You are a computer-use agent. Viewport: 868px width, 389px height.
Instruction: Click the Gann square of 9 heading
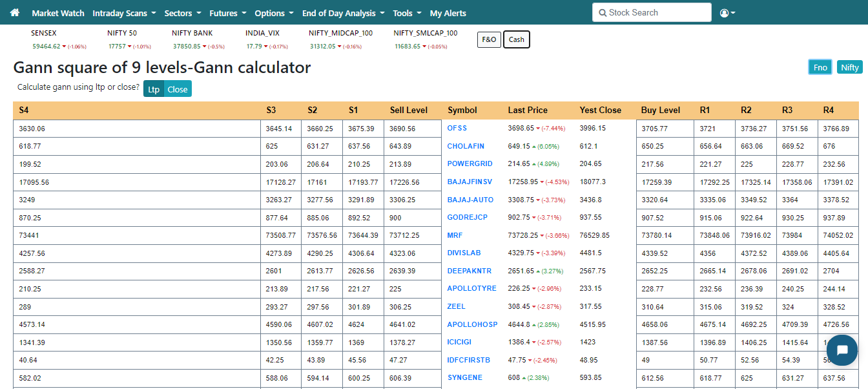162,67
